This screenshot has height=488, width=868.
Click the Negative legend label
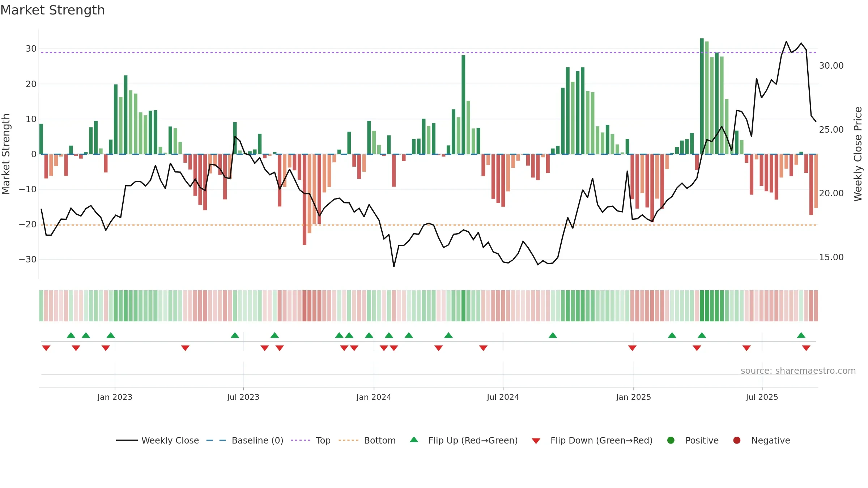771,440
